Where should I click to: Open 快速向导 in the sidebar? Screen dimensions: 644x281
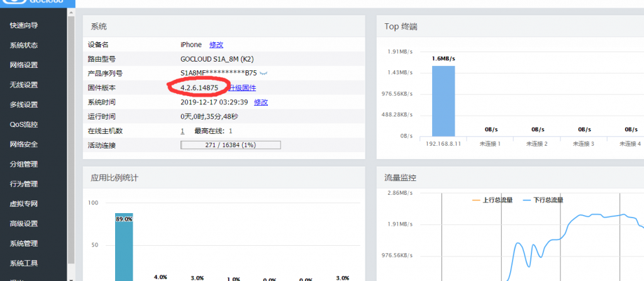pos(24,26)
